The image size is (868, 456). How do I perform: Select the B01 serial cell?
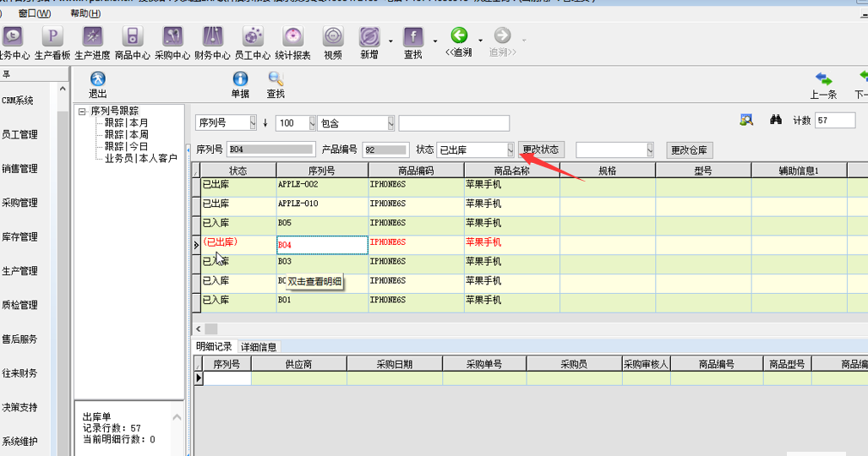pyautogui.click(x=322, y=302)
